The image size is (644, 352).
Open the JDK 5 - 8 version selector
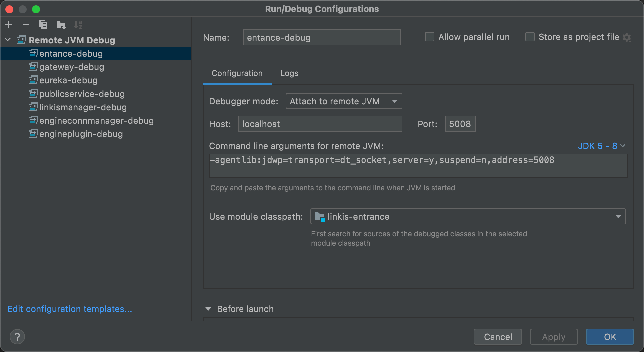(601, 146)
